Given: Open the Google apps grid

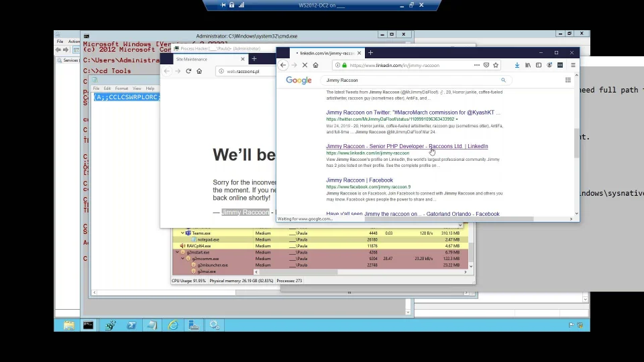Looking at the screenshot, I should pyautogui.click(x=568, y=80).
